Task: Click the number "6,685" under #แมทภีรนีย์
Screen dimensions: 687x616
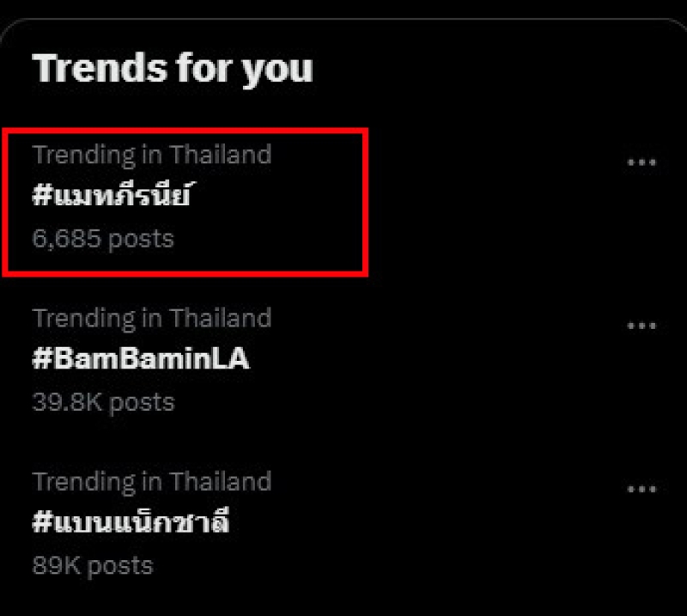Action: coord(65,238)
